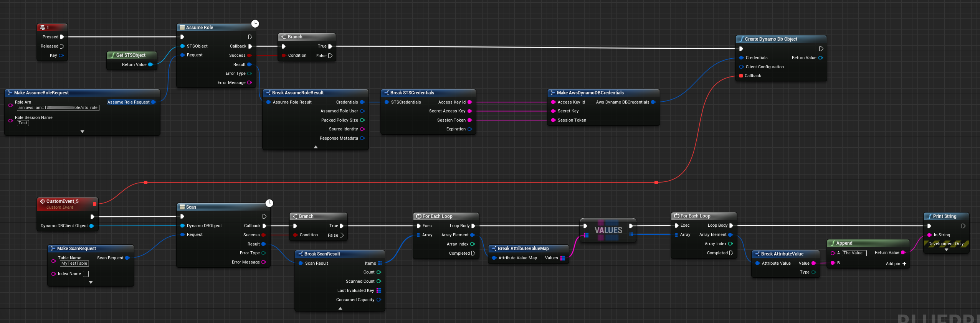Click the Development Only label on Print String
Viewport: 980px width, 323px height.
click(x=946, y=244)
